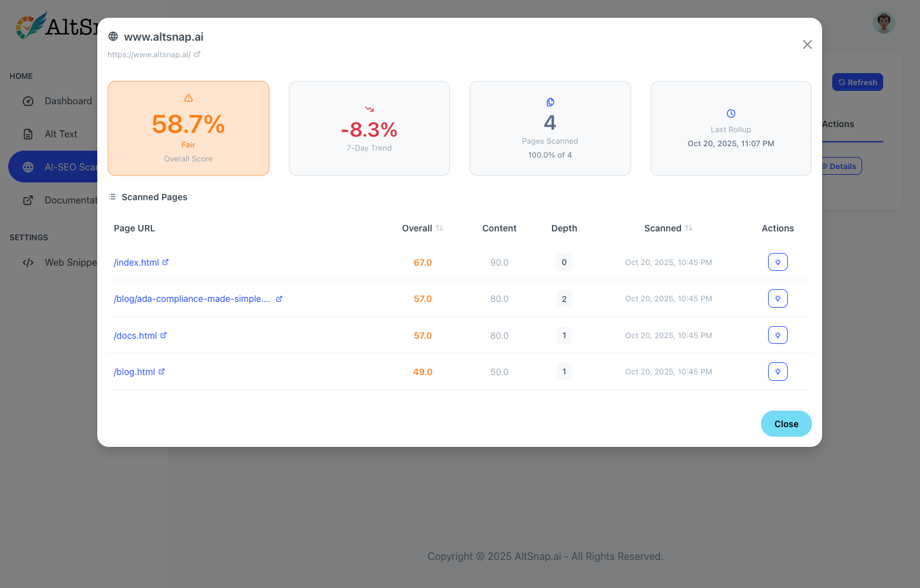Open the /blog.html page link
The image size is (920, 588).
(x=134, y=372)
